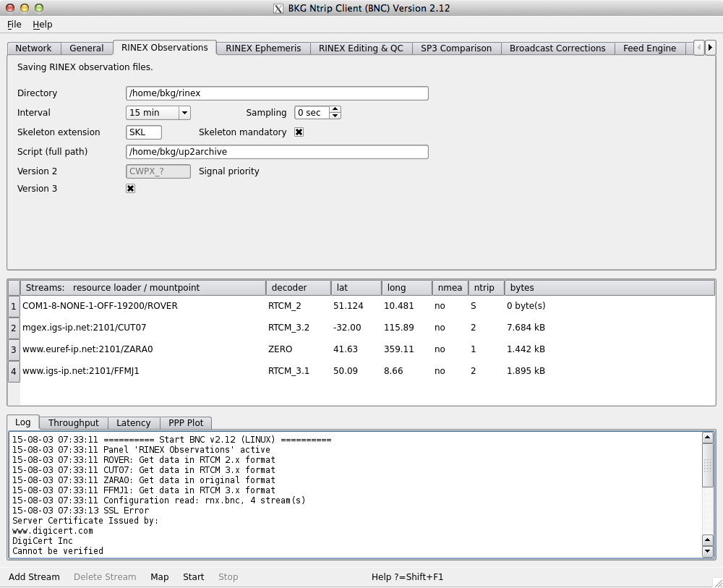Show the PPP Plot tab
The image size is (723, 588).
click(186, 423)
